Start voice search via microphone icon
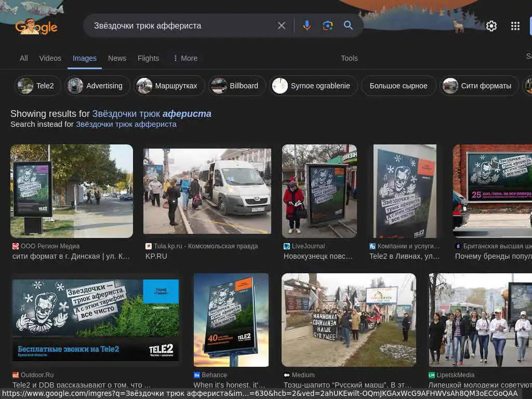Image resolution: width=532 pixels, height=399 pixels. [307, 25]
